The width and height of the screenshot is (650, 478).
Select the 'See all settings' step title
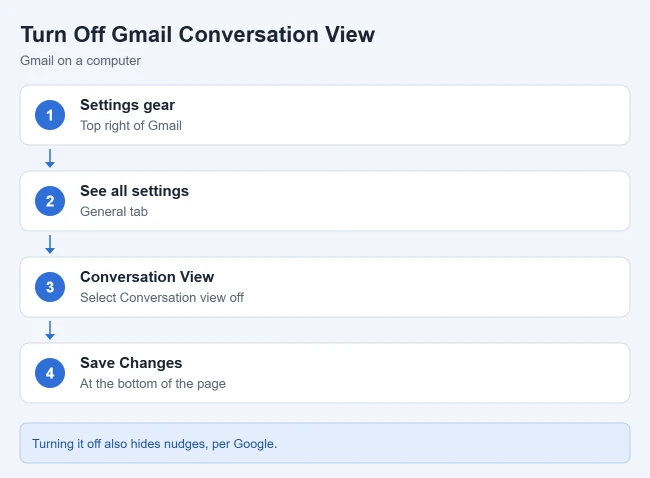point(134,191)
